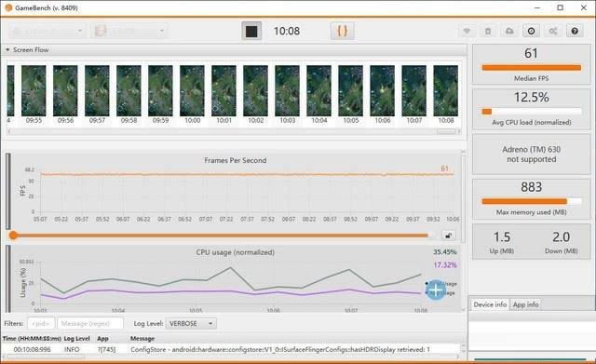Viewport: 596px width, 364px height.
Task: Open the greyed device selection dropdown
Action: [x=47, y=31]
